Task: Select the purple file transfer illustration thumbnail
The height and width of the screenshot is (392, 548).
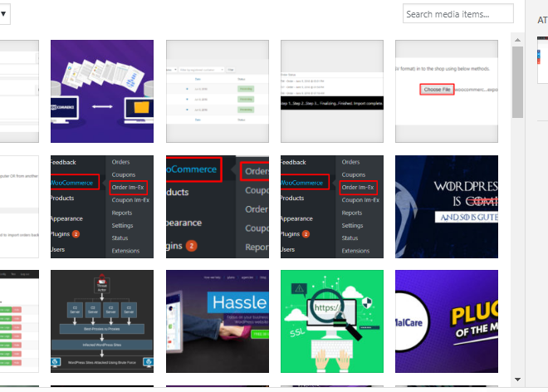Action: (102, 91)
